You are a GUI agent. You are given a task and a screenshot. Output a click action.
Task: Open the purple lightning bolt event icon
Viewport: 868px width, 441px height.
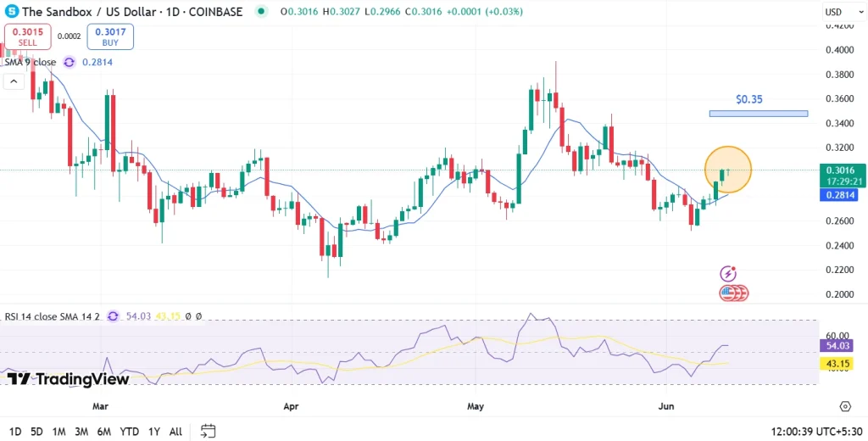[x=728, y=273]
